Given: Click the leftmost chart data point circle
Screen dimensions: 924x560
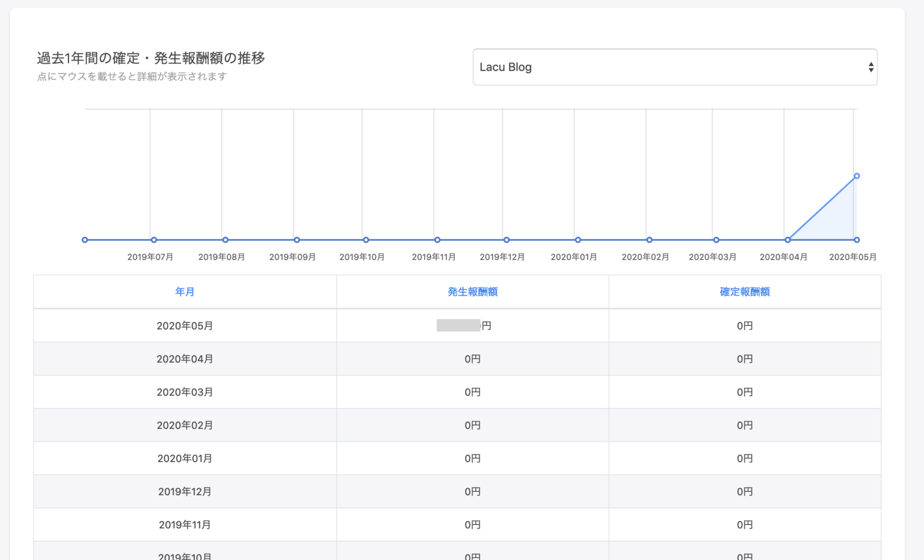Looking at the screenshot, I should 85,239.
